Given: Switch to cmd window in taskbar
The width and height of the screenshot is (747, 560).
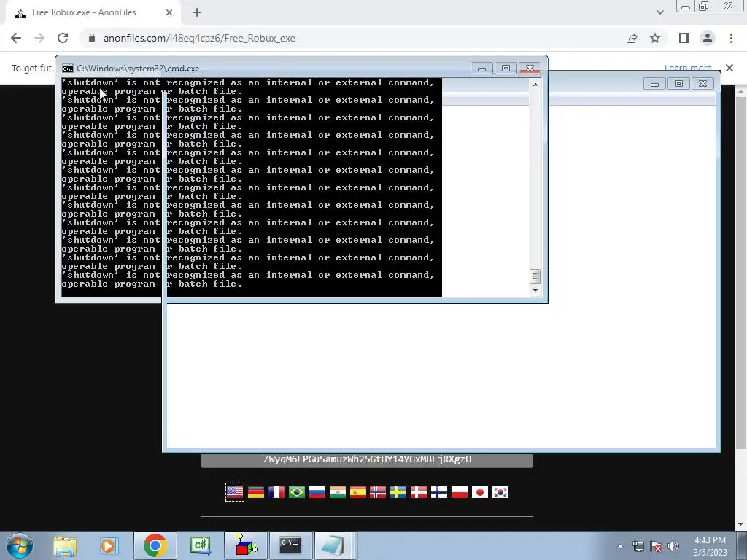Looking at the screenshot, I should pyautogui.click(x=290, y=545).
